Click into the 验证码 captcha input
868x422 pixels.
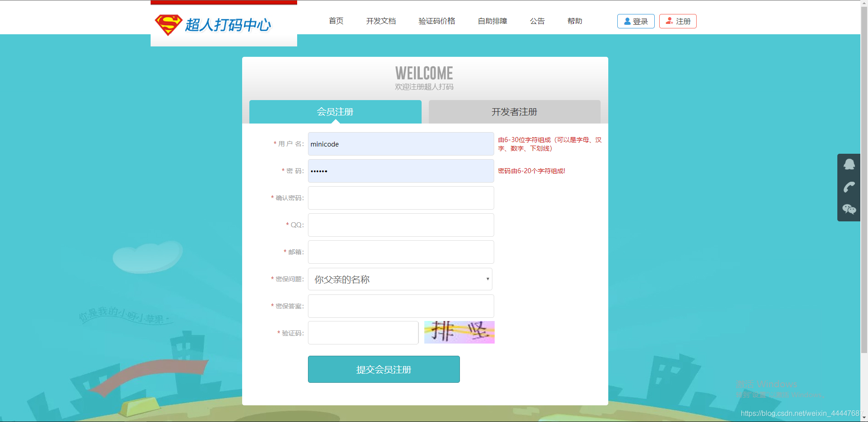pos(363,333)
